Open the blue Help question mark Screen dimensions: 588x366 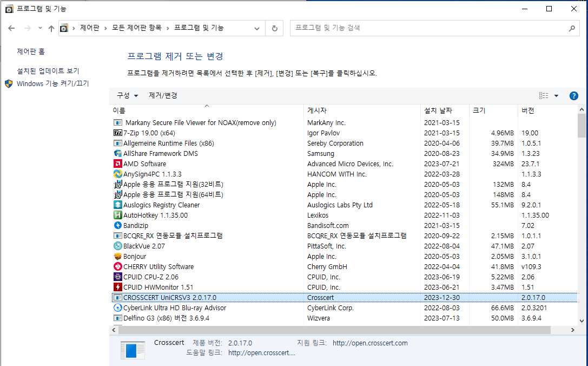pyautogui.click(x=573, y=95)
